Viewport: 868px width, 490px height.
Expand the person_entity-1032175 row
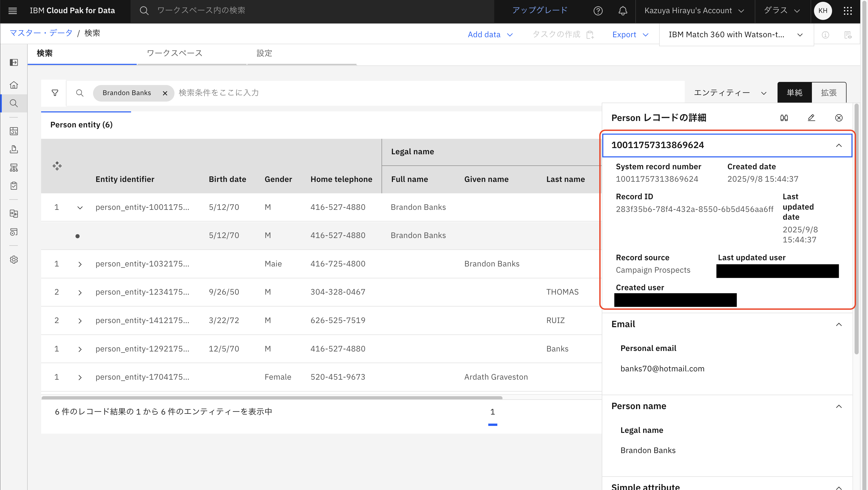pos(80,264)
